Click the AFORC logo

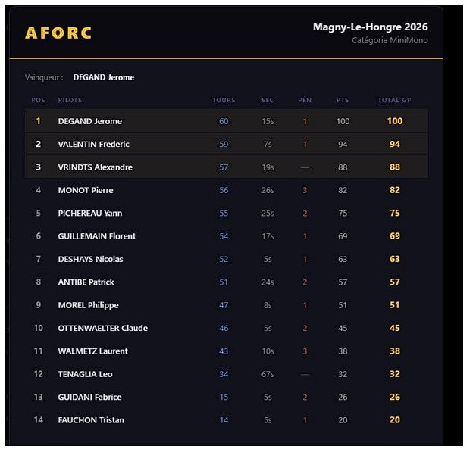point(58,33)
